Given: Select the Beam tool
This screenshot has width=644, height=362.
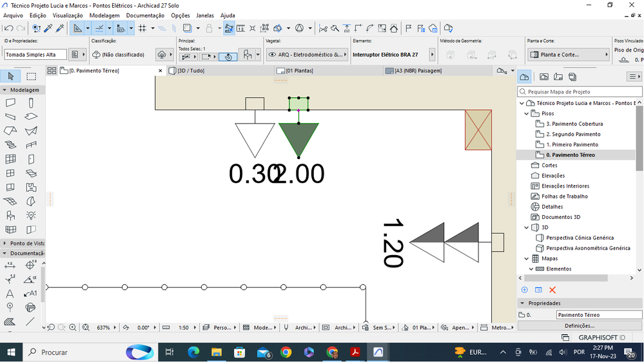Looking at the screenshot, I should click(x=10, y=117).
